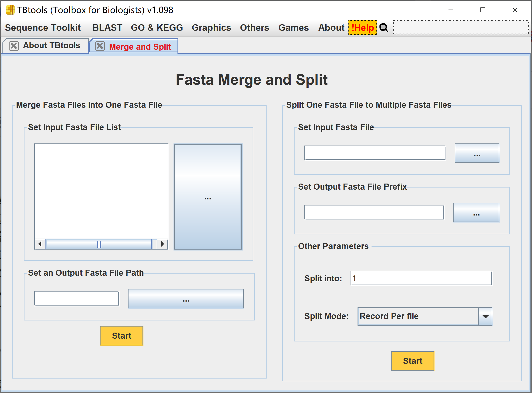
Task: Close the Merge and Split tab with its X icon
Action: tap(100, 46)
